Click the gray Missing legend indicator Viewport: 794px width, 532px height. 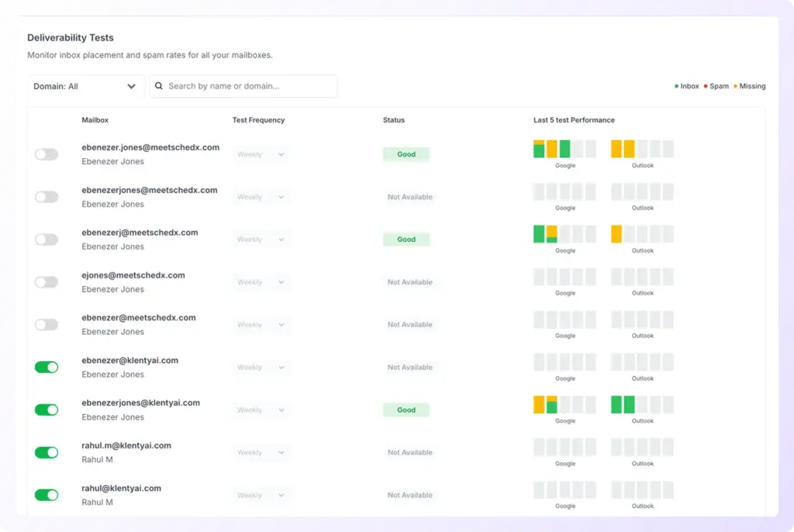(736, 86)
